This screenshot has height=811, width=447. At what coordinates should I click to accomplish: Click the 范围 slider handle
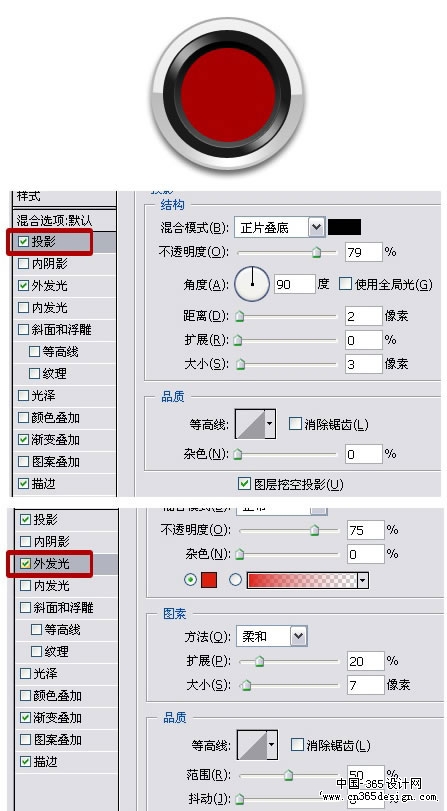(289, 775)
